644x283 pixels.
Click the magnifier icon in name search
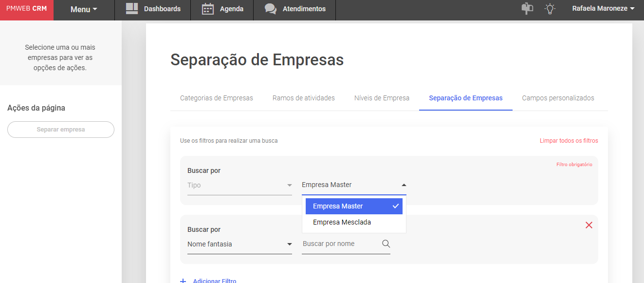(x=386, y=244)
